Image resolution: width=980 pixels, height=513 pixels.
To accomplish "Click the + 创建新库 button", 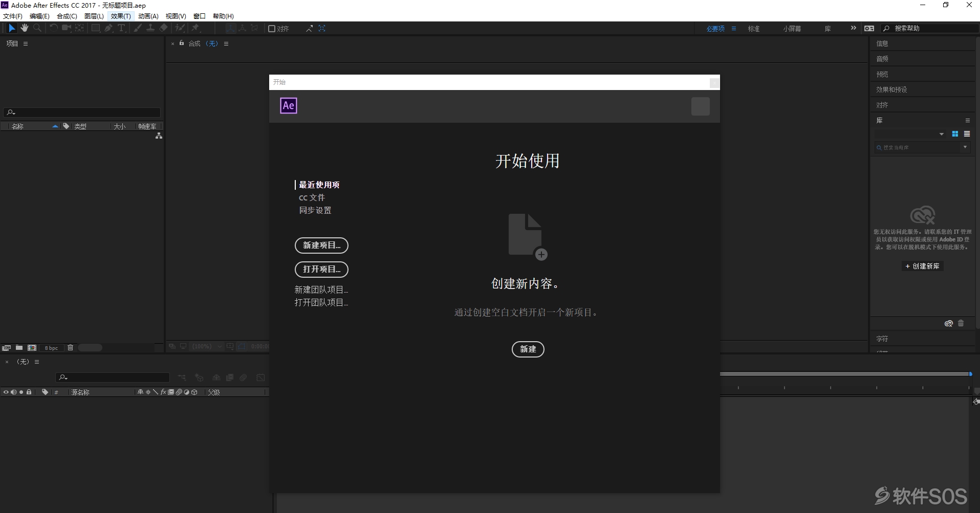I will click(x=922, y=266).
